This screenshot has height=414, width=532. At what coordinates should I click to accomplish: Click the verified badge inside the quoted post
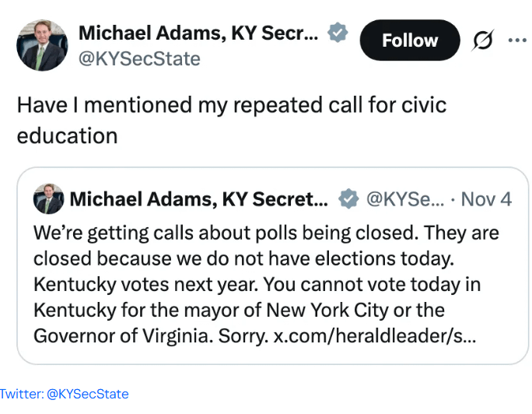tap(349, 199)
